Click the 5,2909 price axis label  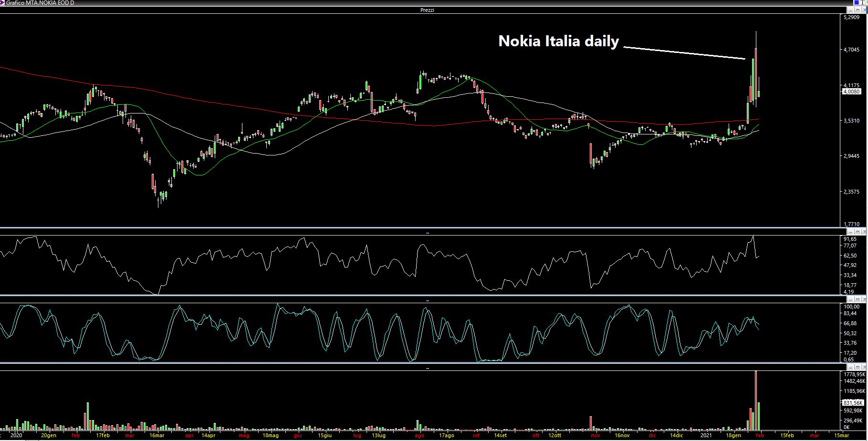tap(852, 17)
